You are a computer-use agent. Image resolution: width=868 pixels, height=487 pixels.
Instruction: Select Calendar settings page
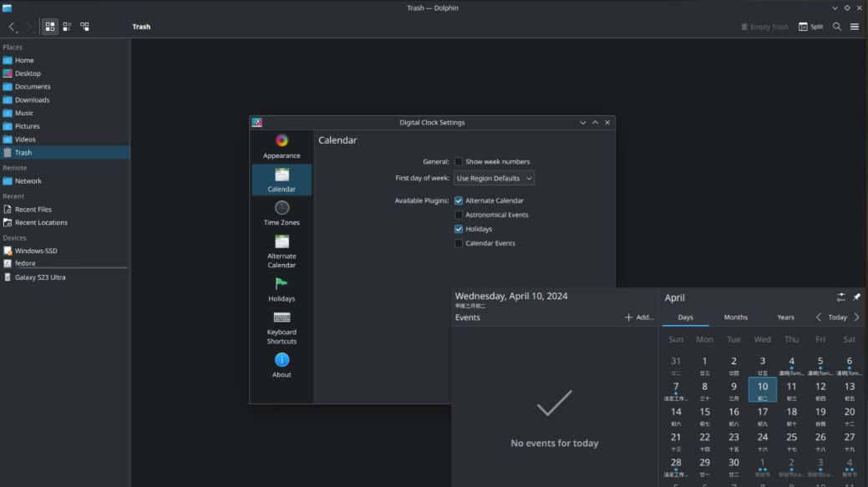click(282, 180)
